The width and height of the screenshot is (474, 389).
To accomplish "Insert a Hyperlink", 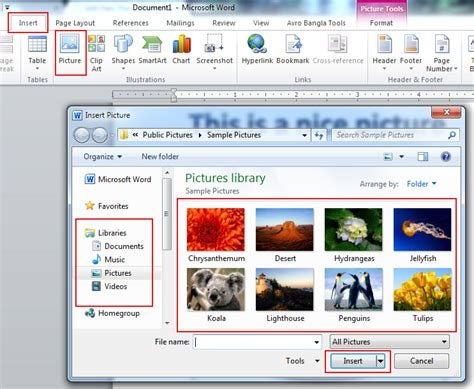I will [257, 49].
